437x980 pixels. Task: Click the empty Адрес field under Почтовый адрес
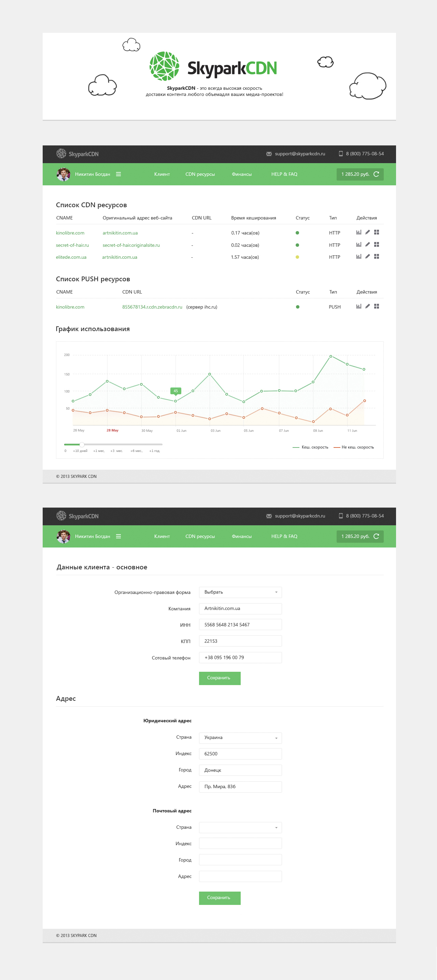240,876
